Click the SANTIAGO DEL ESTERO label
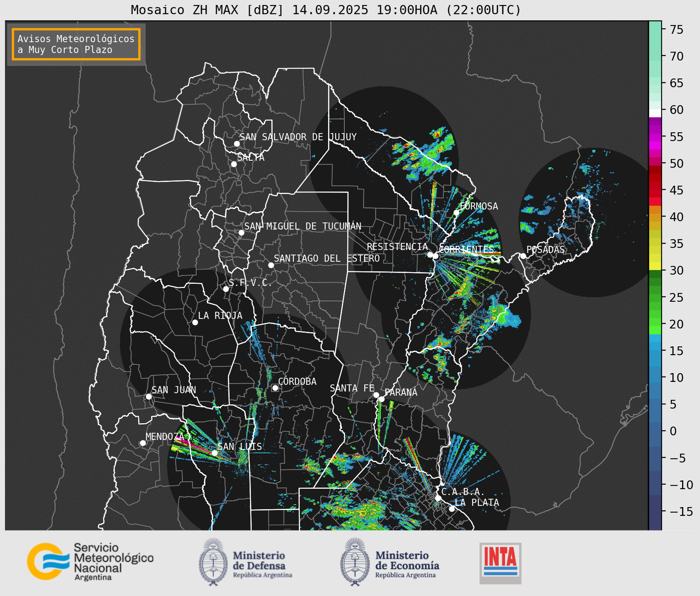The image size is (700, 596). (327, 258)
